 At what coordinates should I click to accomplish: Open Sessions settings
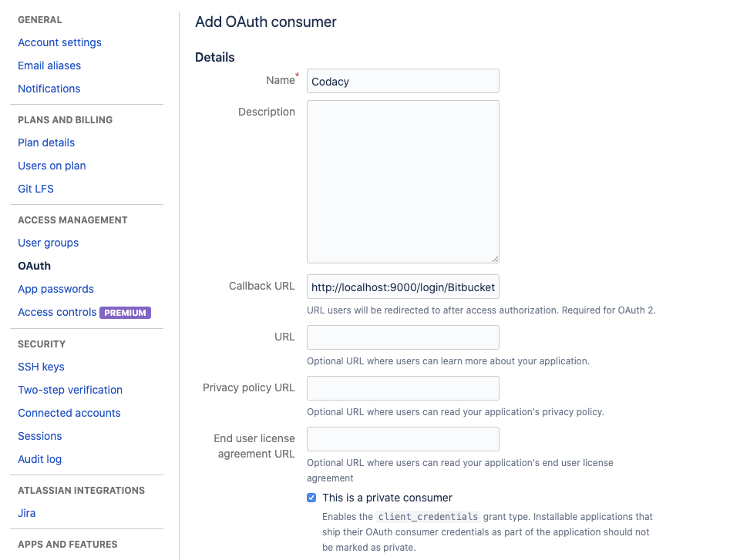39,436
